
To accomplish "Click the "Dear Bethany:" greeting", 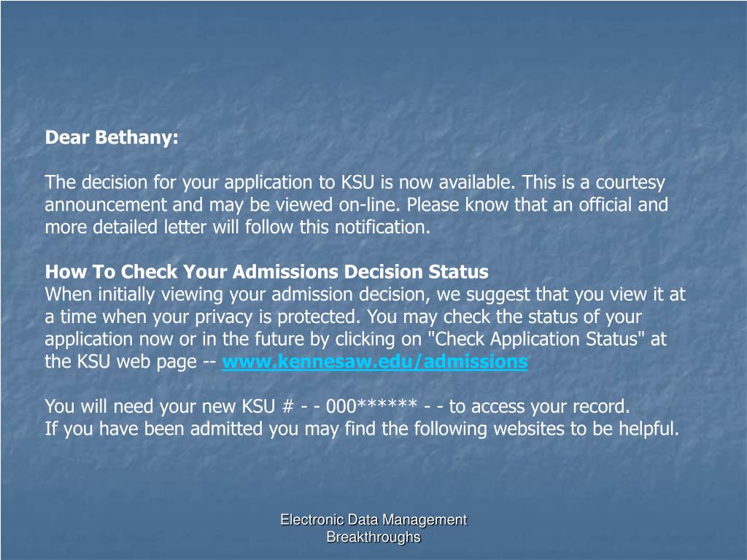I will pyautogui.click(x=112, y=138).
